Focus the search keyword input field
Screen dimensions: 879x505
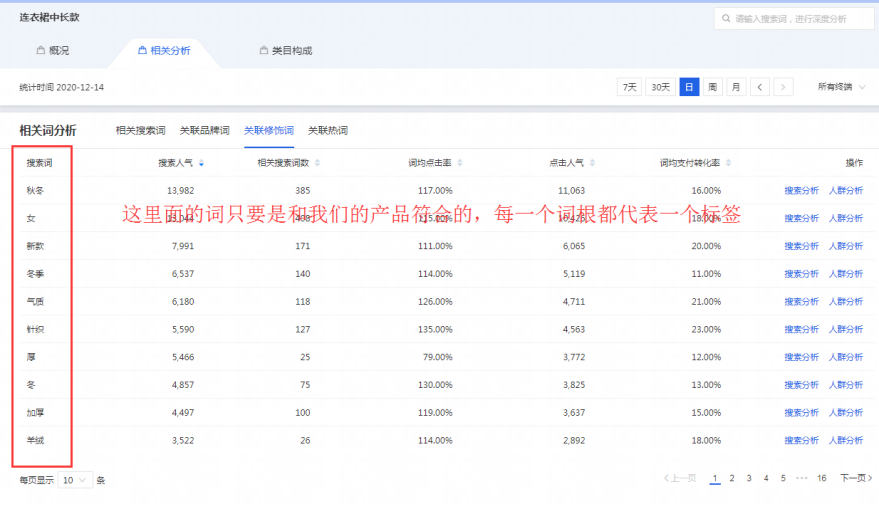[x=794, y=18]
